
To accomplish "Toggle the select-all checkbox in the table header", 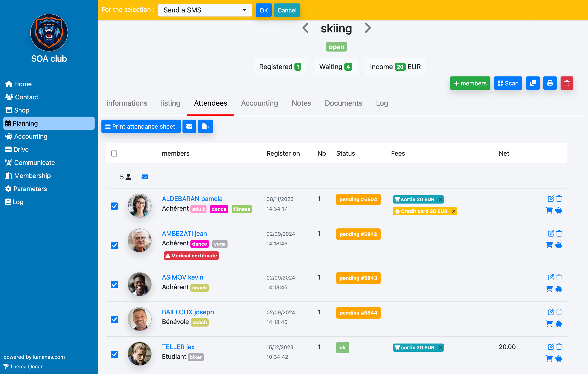I will pyautogui.click(x=114, y=153).
